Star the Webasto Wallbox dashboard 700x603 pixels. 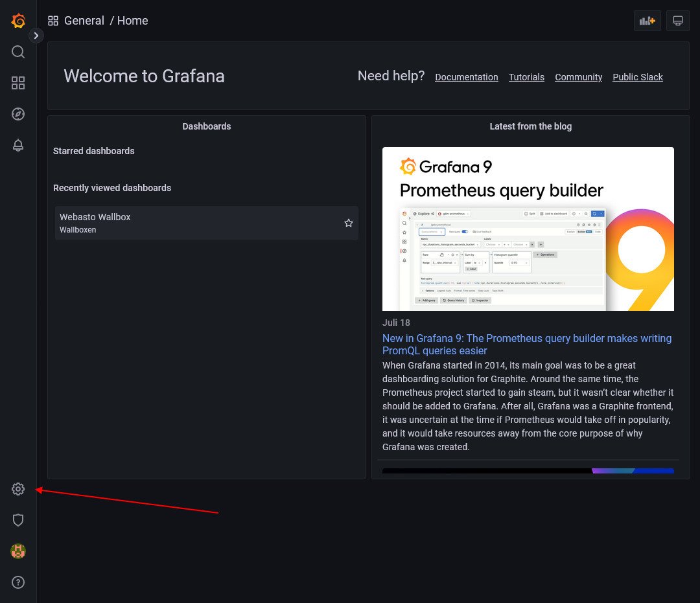point(349,223)
